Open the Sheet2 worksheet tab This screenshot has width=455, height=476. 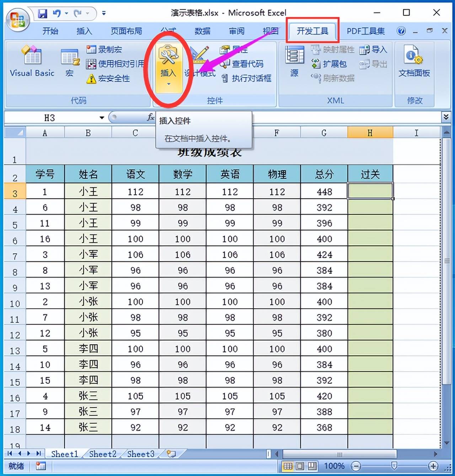[x=102, y=454]
